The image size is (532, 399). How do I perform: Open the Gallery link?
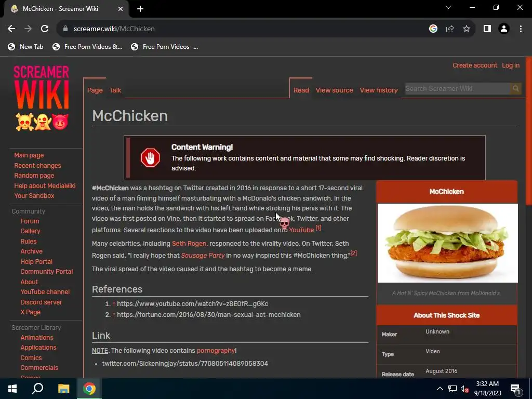[x=30, y=231]
